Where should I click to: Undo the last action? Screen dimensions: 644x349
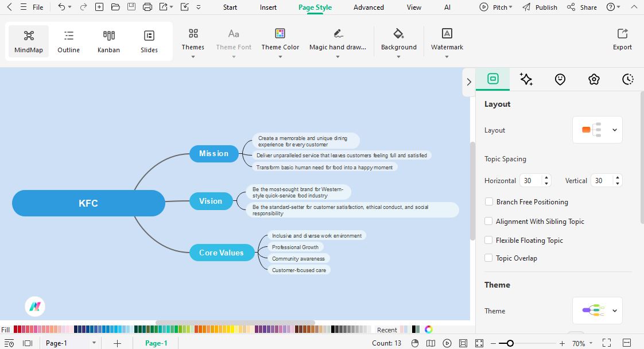point(61,7)
